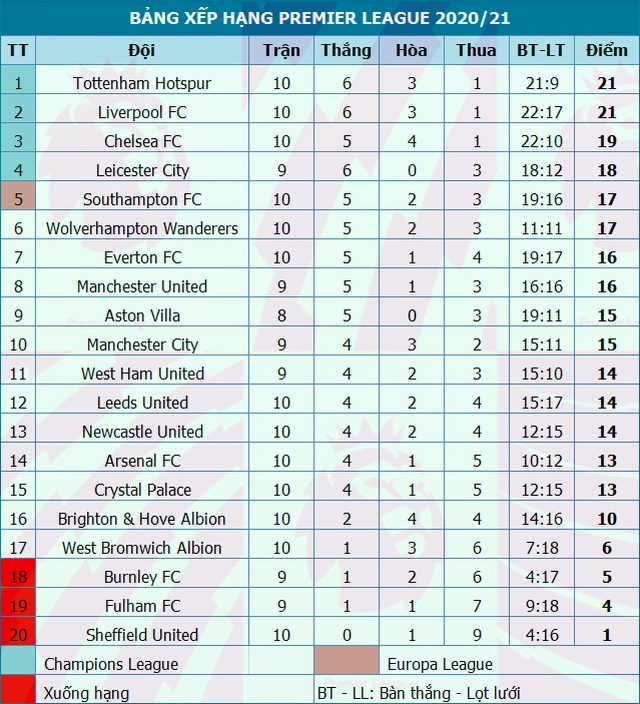640x704 pixels.
Task: Click the table title BẢNG XẾP HẠNG
Action: (x=319, y=18)
